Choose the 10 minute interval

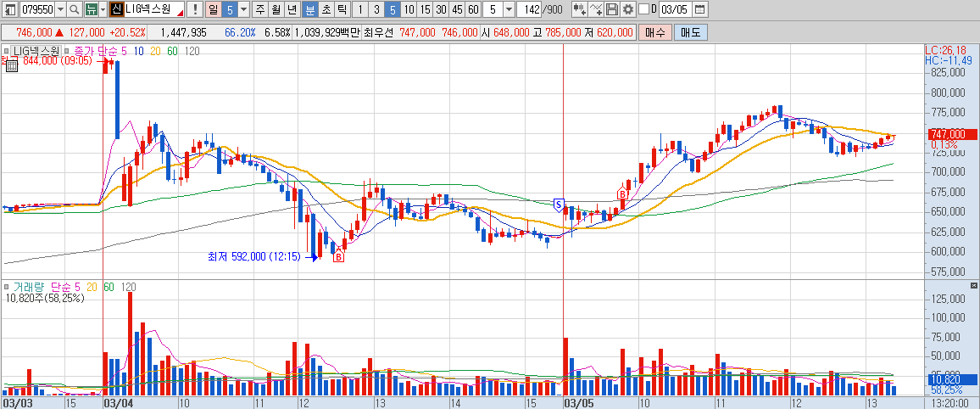tap(409, 9)
